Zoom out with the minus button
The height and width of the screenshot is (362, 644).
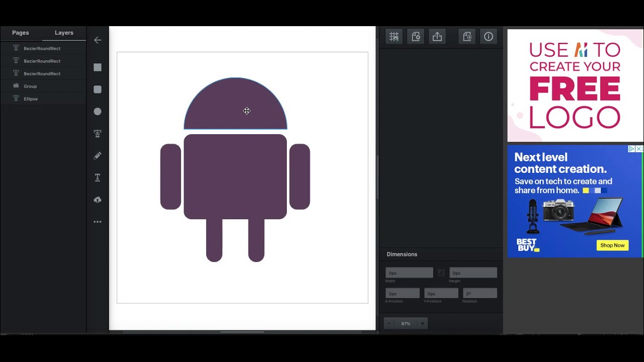coord(389,324)
